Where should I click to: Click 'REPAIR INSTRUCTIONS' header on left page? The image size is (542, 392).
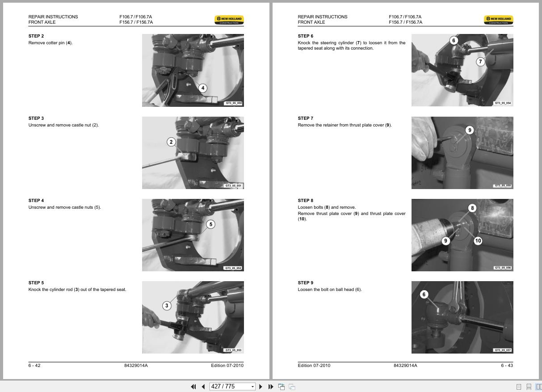tap(53, 17)
